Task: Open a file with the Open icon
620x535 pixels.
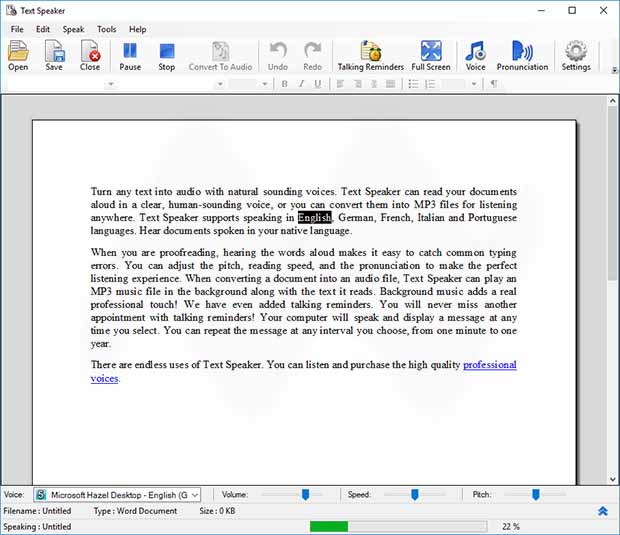Action: (18, 56)
